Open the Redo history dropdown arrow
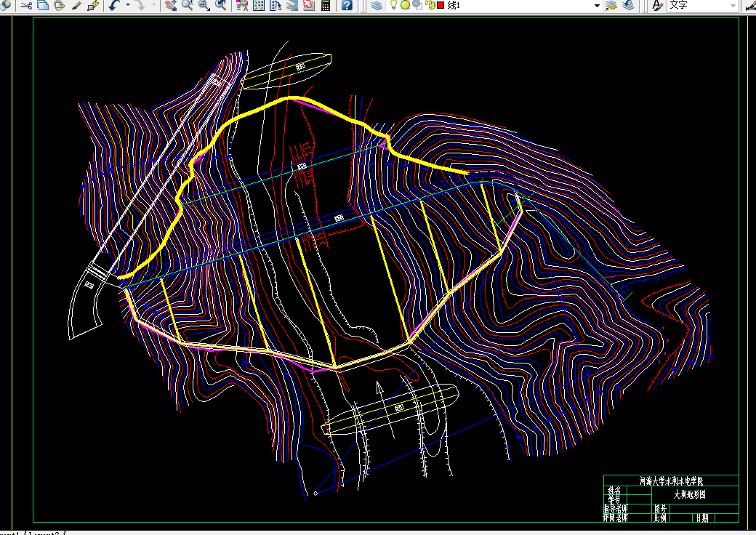 154,5
